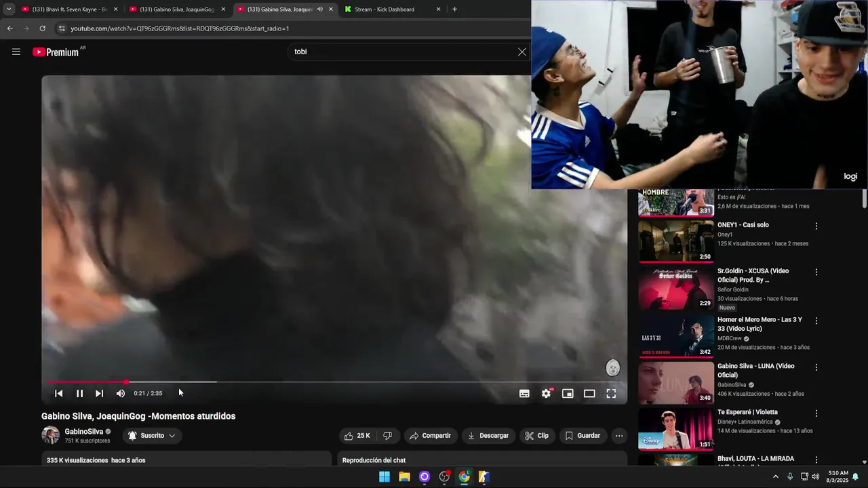The height and width of the screenshot is (488, 868).
Task: Like the video with 25 K likes
Action: pos(357,436)
